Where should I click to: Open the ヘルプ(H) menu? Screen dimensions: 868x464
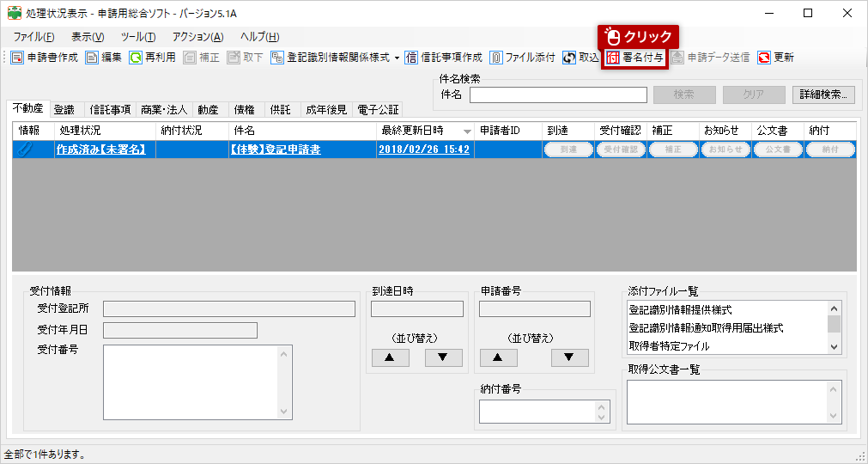[x=259, y=37]
